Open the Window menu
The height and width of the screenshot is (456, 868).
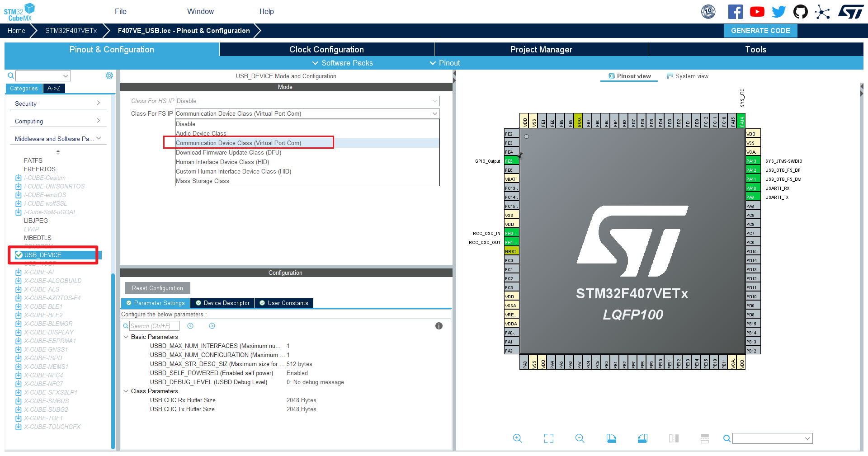[200, 11]
